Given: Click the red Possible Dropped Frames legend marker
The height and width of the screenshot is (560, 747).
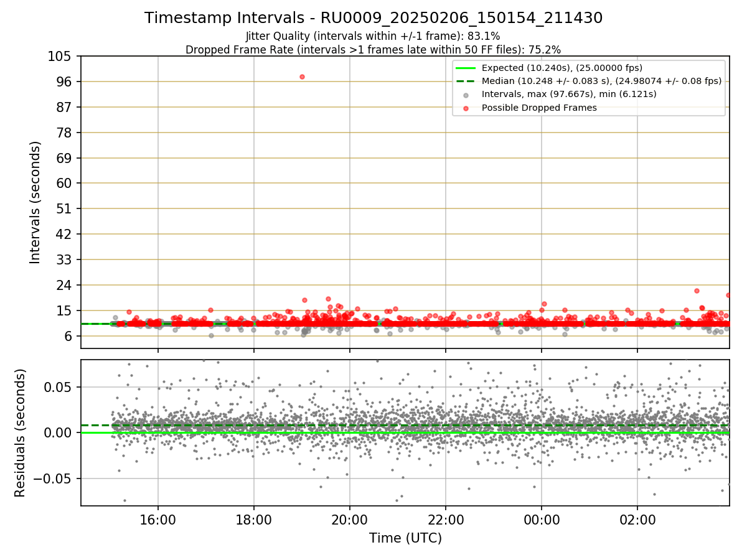Looking at the screenshot, I should 466,108.
